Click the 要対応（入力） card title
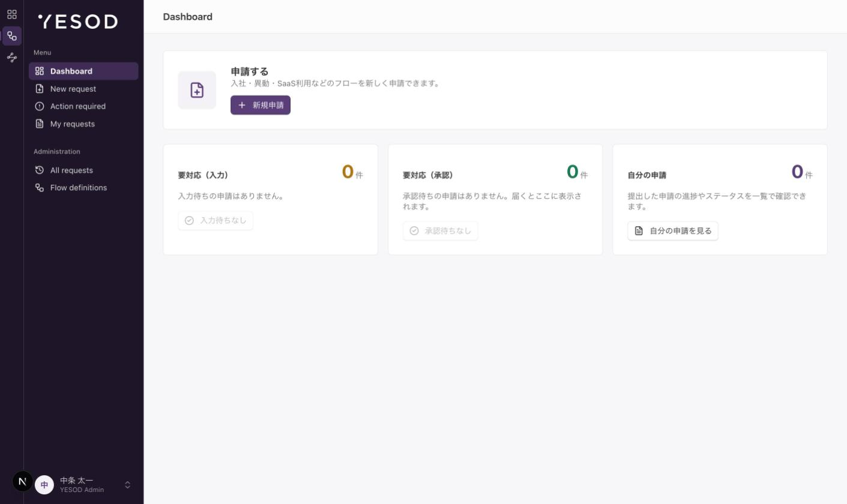This screenshot has width=847, height=504. [203, 175]
